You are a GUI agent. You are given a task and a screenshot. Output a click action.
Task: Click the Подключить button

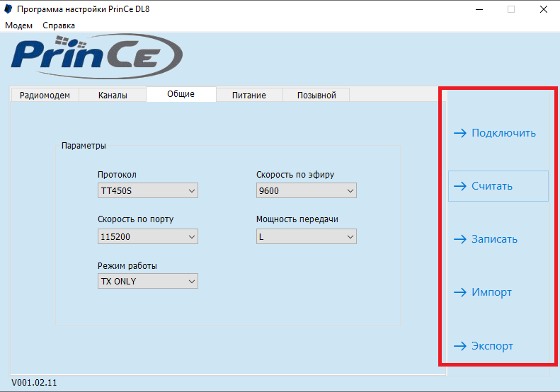[498, 133]
